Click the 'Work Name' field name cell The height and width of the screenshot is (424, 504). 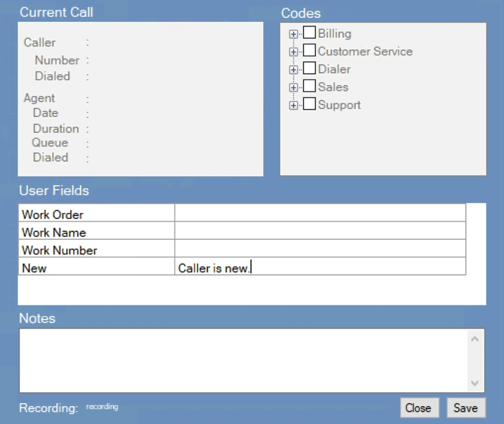(96, 230)
